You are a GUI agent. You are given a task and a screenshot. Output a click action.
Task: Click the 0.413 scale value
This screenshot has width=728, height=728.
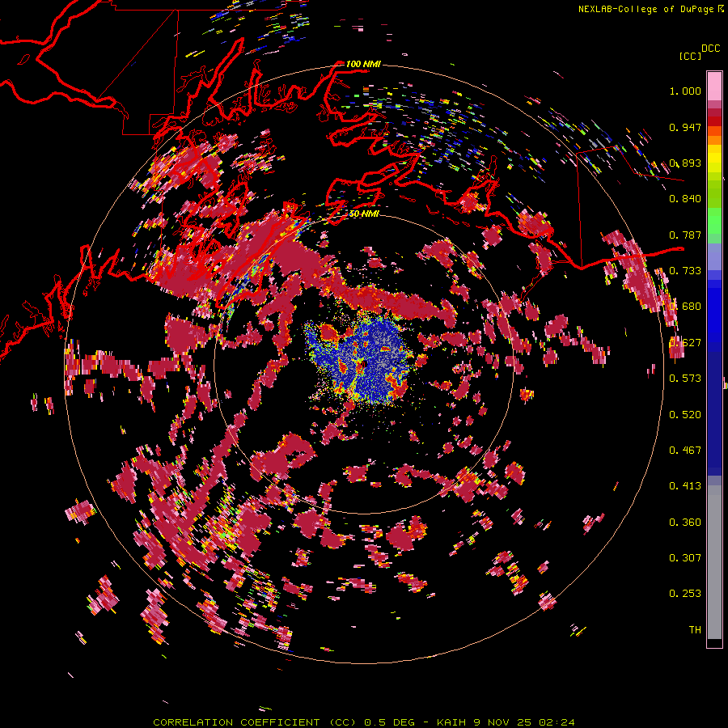pyautogui.click(x=685, y=486)
